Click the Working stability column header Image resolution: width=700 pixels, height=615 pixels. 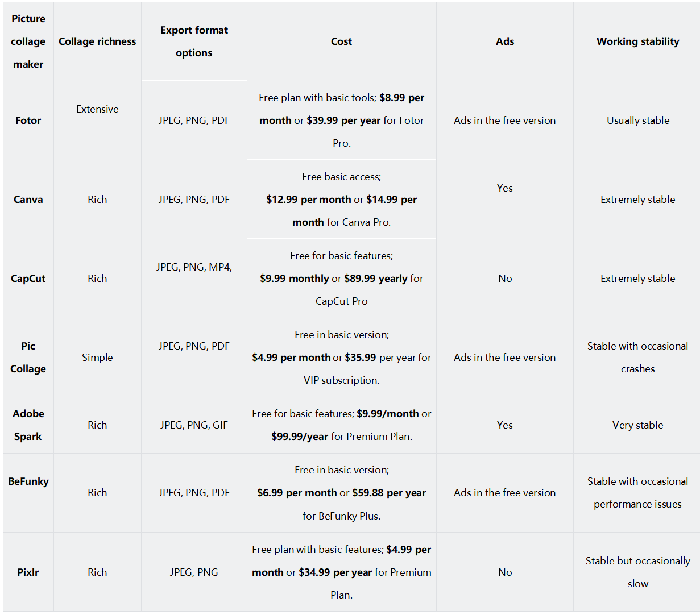(x=637, y=41)
